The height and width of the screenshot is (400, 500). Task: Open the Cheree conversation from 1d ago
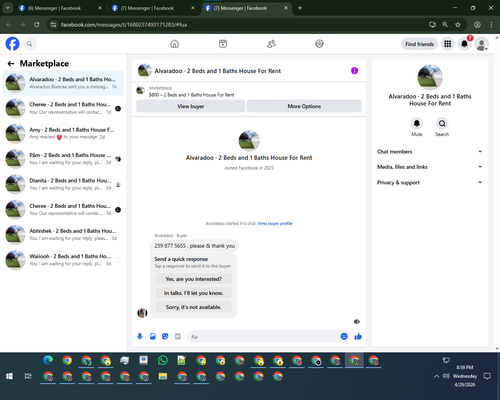pyautogui.click(x=63, y=108)
